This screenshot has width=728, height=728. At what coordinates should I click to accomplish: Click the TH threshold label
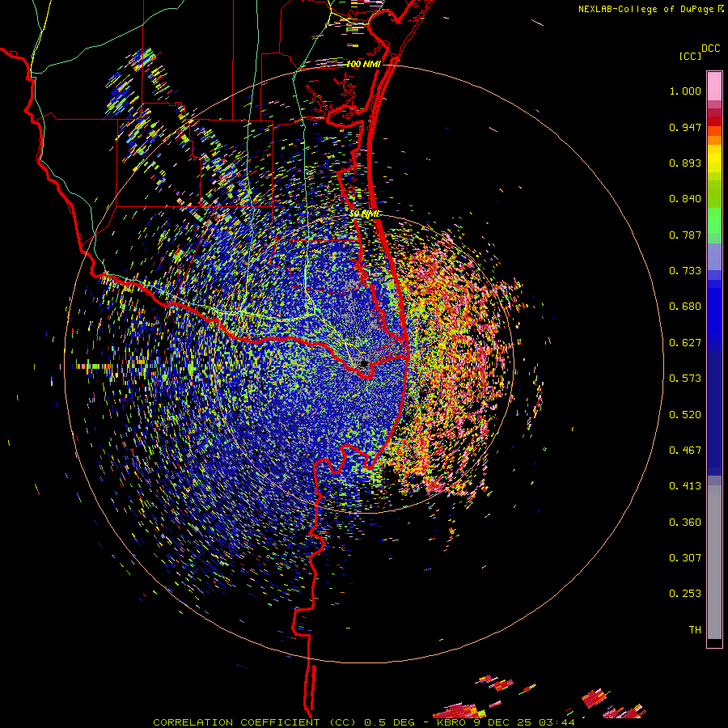(x=695, y=630)
